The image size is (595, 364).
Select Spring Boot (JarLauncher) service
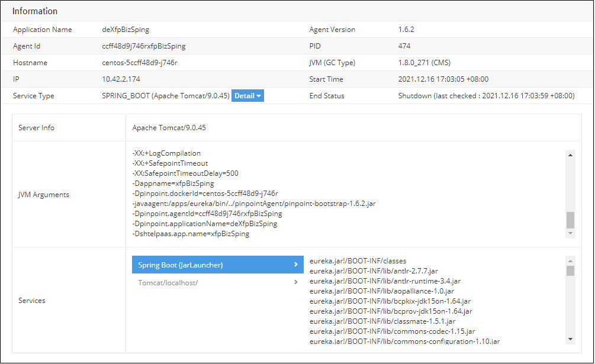click(x=217, y=265)
